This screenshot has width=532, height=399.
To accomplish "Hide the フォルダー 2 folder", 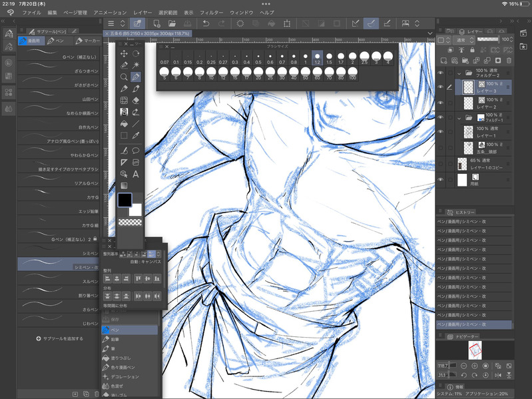I will pyautogui.click(x=440, y=73).
